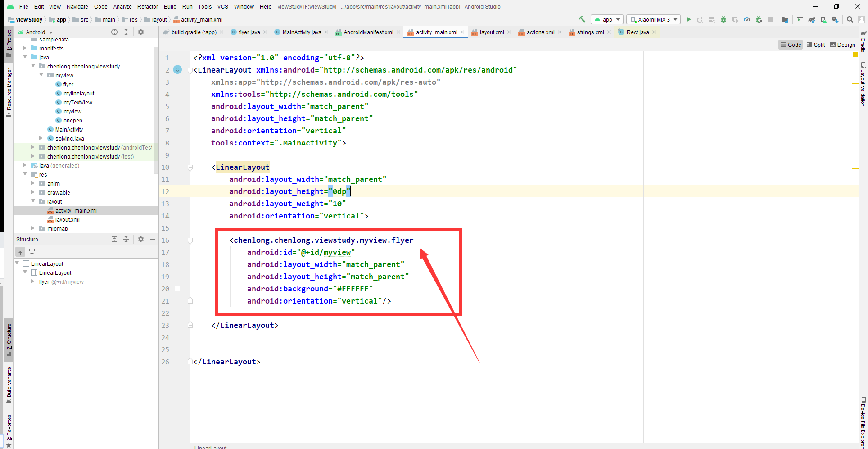Switch to the strings.xml tab
The width and height of the screenshot is (868, 449).
coord(590,32)
